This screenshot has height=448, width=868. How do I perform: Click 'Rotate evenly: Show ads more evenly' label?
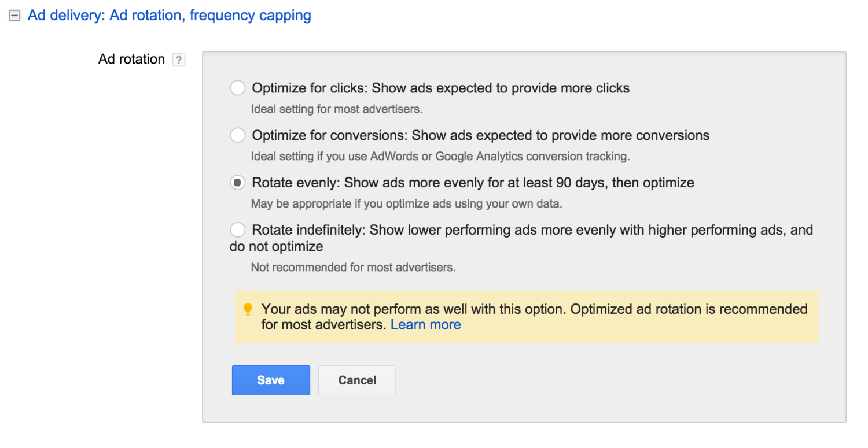click(473, 183)
